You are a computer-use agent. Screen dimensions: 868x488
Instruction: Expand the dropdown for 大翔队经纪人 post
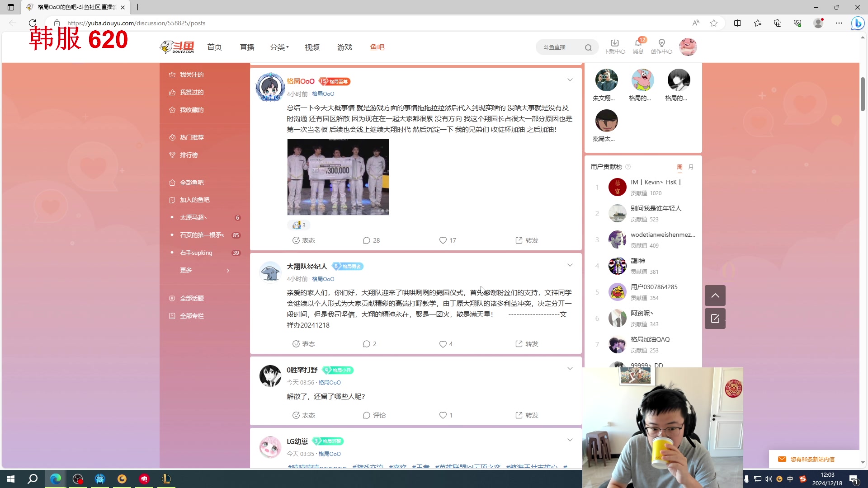(x=570, y=264)
